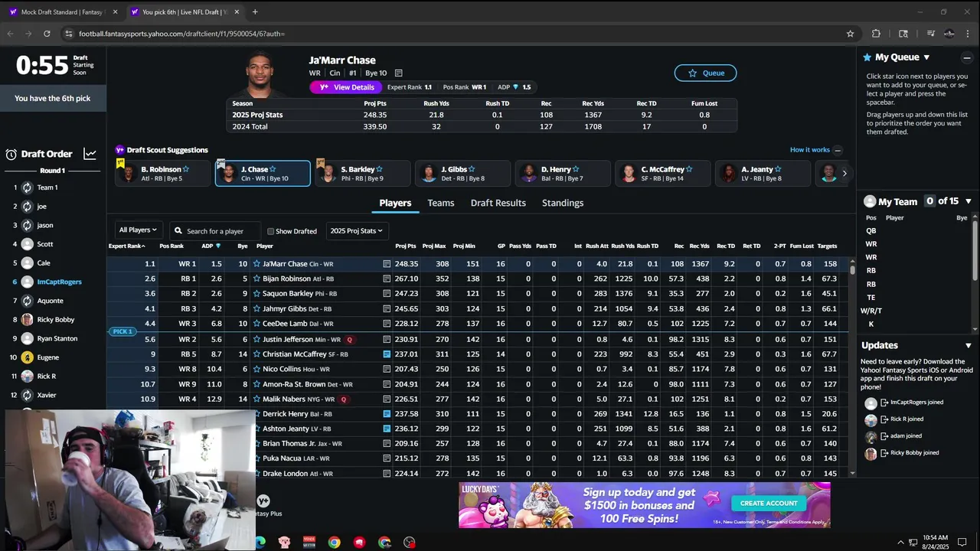
Task: Switch to the Draft Results tab
Action: 498,203
